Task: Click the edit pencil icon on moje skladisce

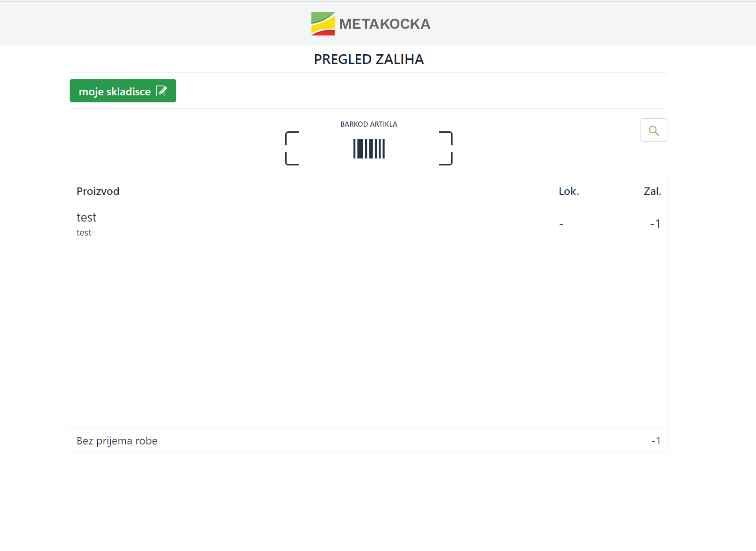Action: tap(161, 91)
